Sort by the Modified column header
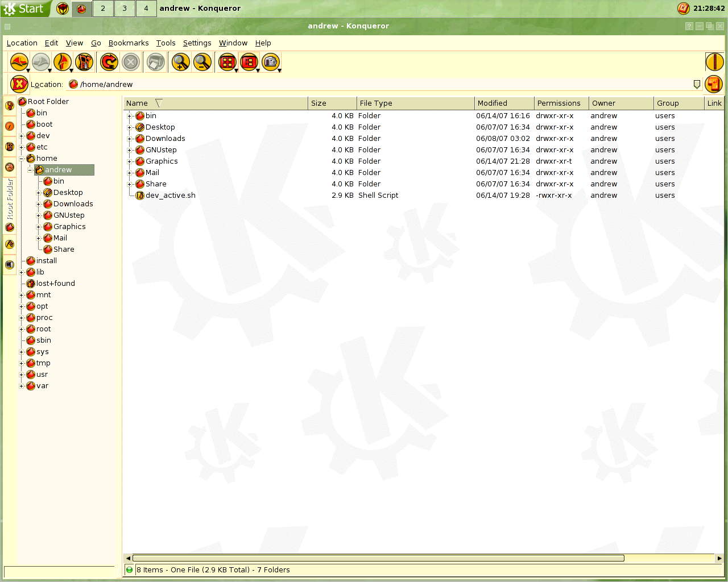Viewport: 728px width, 582px height. click(504, 103)
